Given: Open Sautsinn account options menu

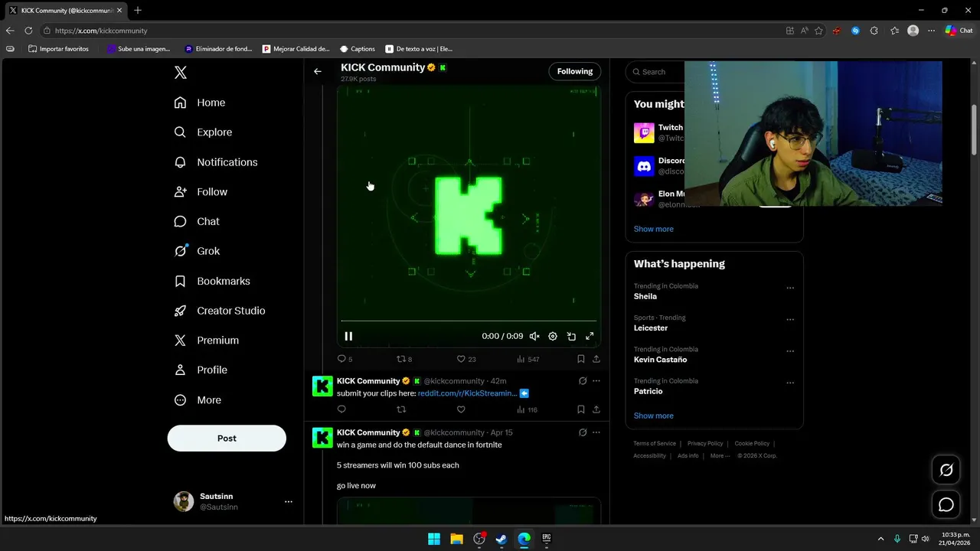Looking at the screenshot, I should click(289, 501).
